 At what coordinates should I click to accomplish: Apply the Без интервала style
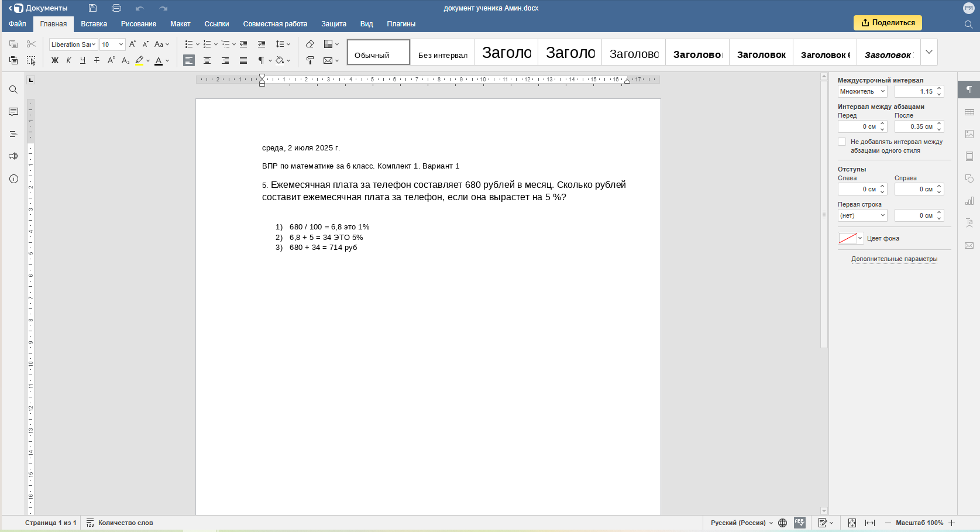(442, 52)
